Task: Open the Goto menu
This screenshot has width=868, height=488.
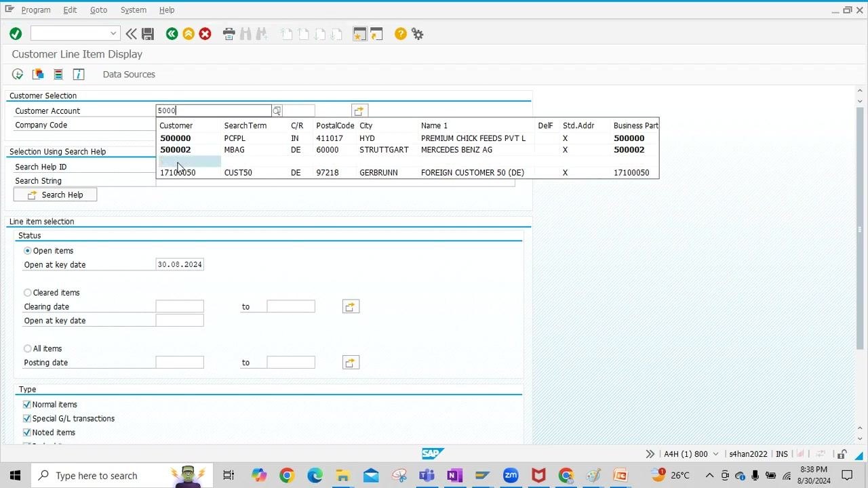Action: [x=99, y=10]
